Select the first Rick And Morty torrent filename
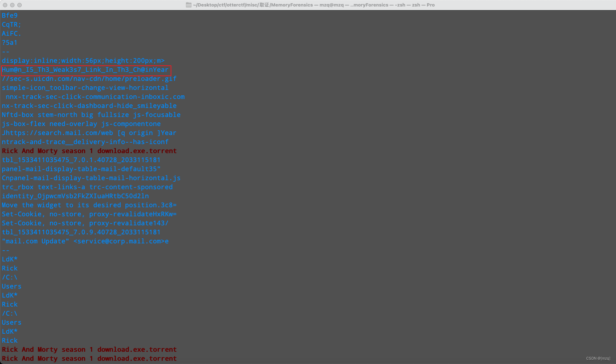 pyautogui.click(x=89, y=151)
